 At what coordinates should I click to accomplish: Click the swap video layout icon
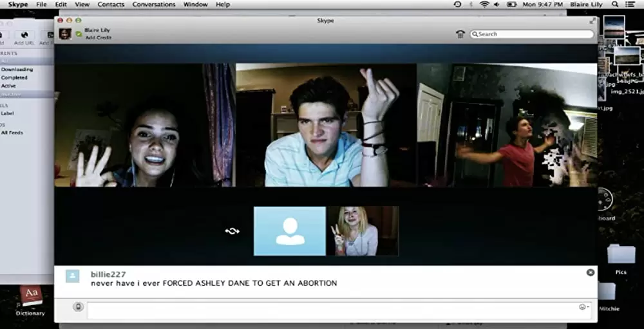click(232, 230)
